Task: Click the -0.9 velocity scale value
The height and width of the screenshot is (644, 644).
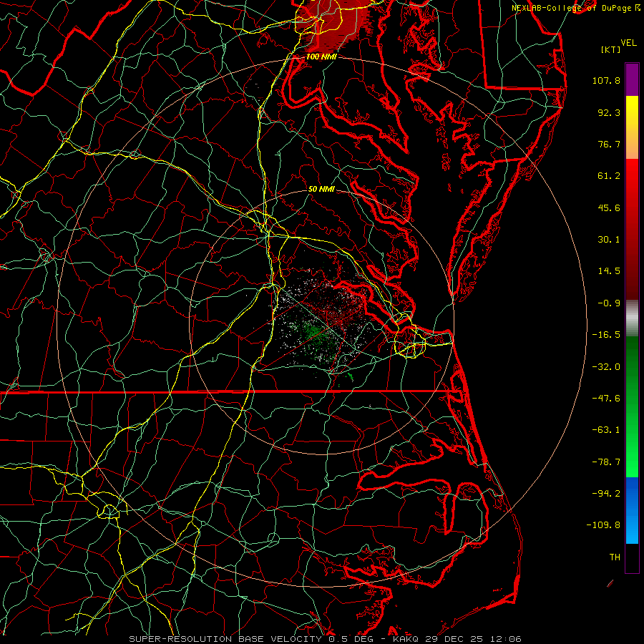Action: pos(609,303)
